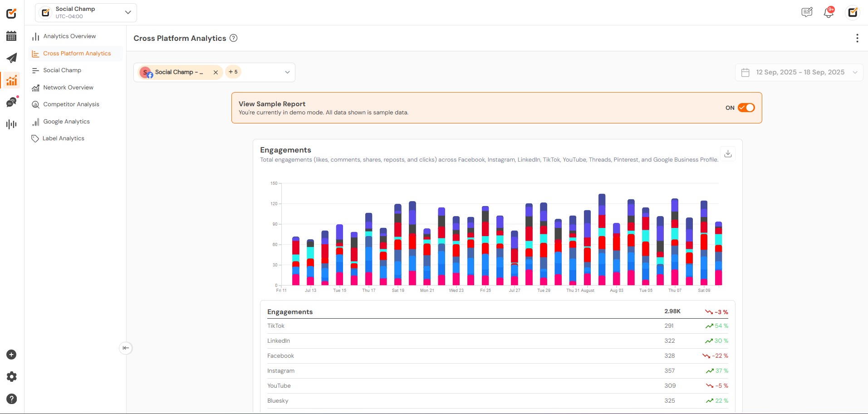The height and width of the screenshot is (414, 868).
Task: Collapse the analytics side panel arrow
Action: (126, 348)
